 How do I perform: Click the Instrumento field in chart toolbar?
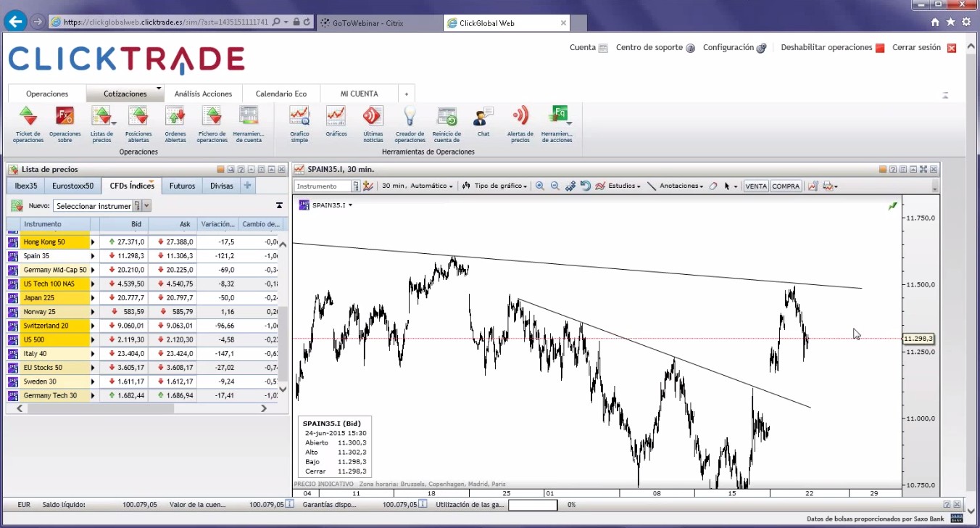(x=323, y=186)
